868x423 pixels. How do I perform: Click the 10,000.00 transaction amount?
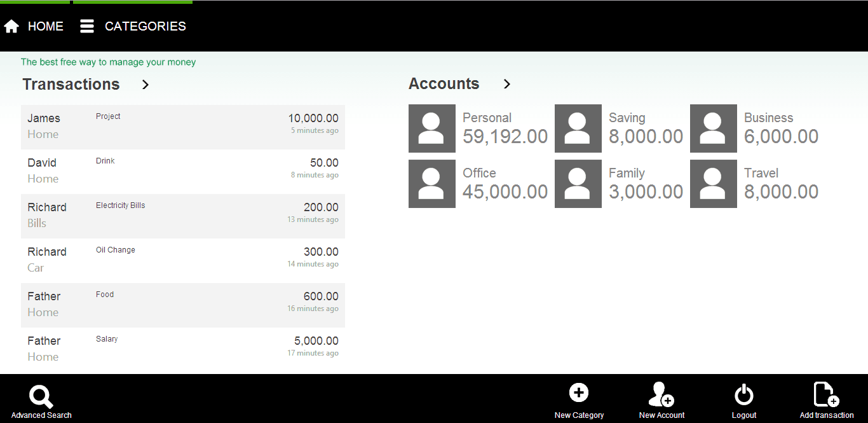click(313, 118)
